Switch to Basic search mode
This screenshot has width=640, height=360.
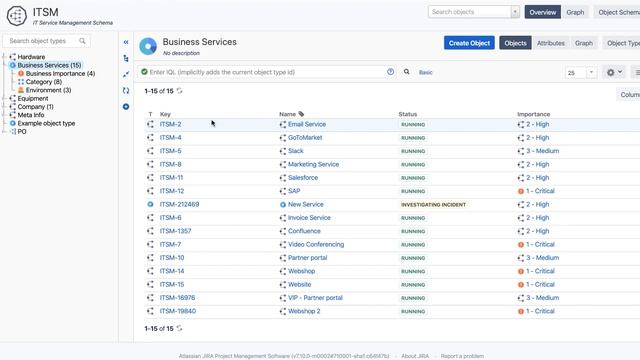(425, 72)
